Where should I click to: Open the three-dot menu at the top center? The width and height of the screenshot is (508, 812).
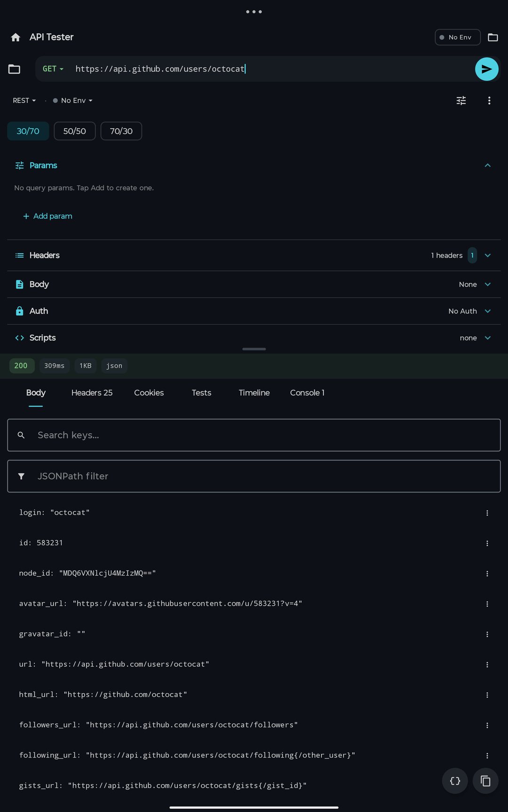[x=254, y=12]
